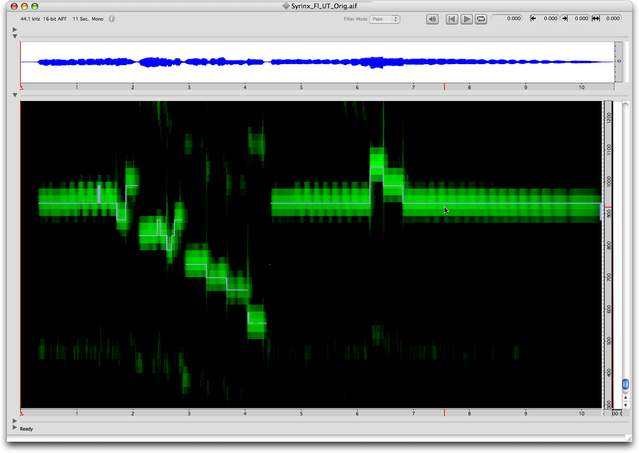
Task: Open the Filter Mode dropdown
Action: (384, 19)
